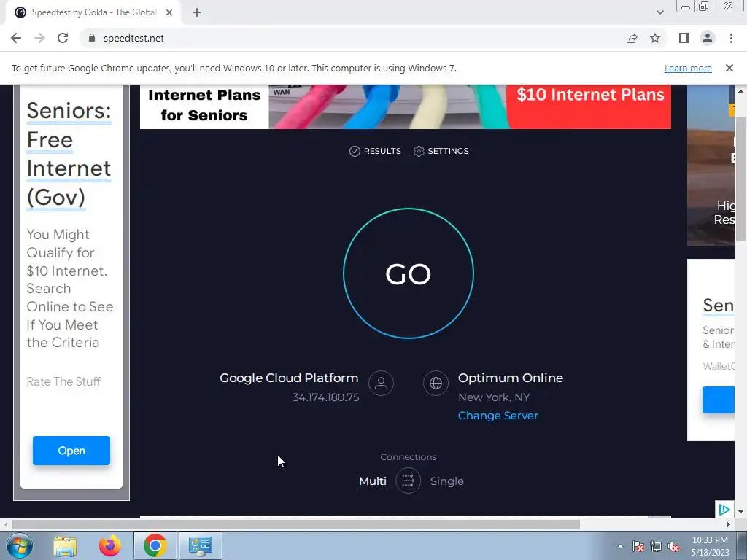Click the IP address 34.174.180.75
This screenshot has height=560, width=747.
click(326, 397)
